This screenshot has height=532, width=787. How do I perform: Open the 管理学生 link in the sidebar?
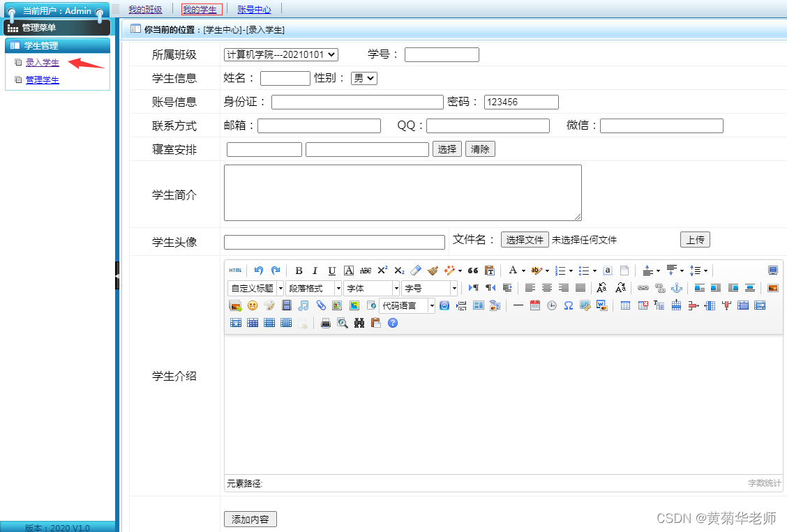(42, 80)
